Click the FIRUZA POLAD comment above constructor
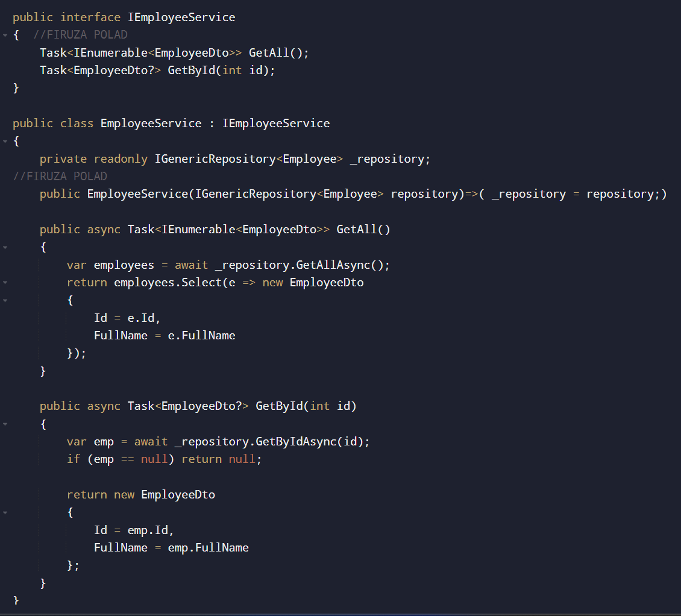 coord(60,176)
